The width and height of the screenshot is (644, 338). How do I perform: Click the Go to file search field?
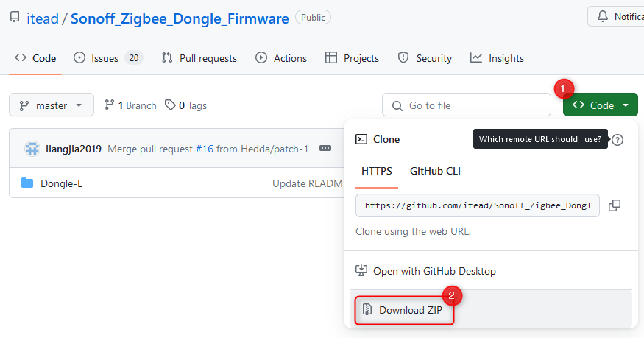click(466, 105)
